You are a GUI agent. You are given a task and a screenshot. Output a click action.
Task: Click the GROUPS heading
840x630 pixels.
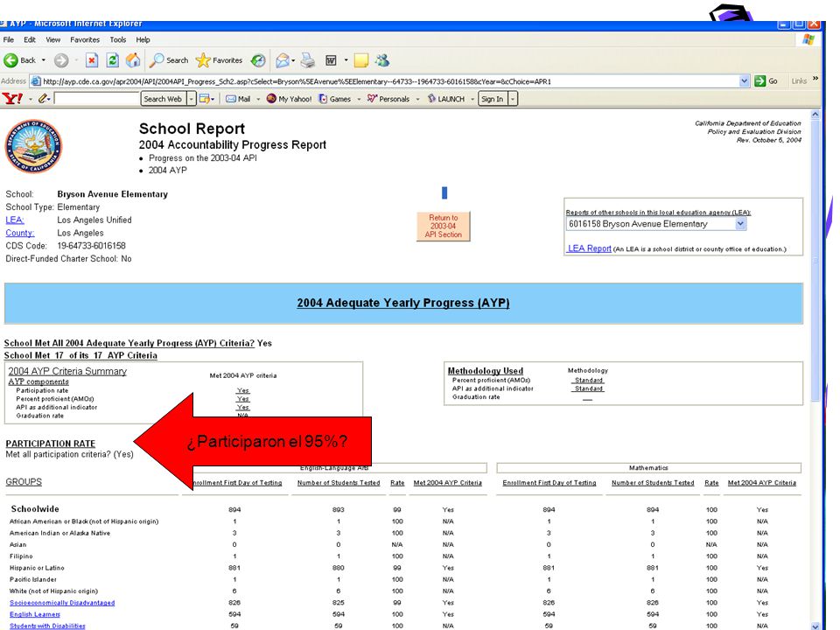[x=24, y=481]
